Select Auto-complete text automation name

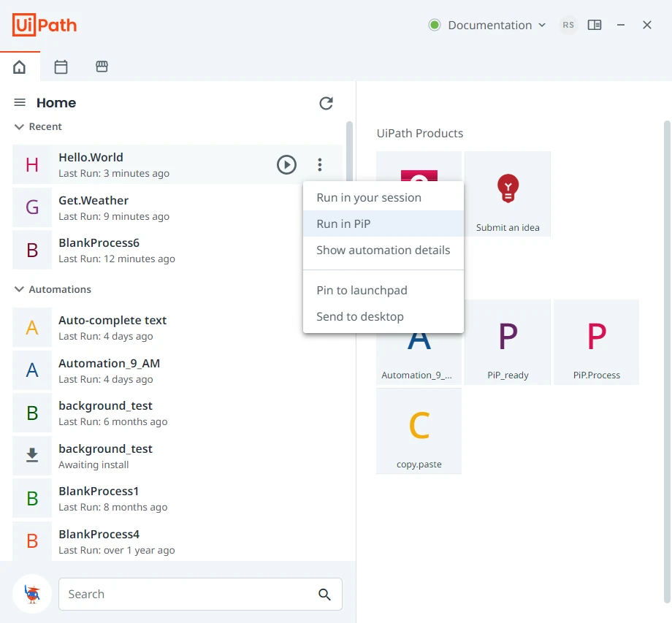(112, 320)
